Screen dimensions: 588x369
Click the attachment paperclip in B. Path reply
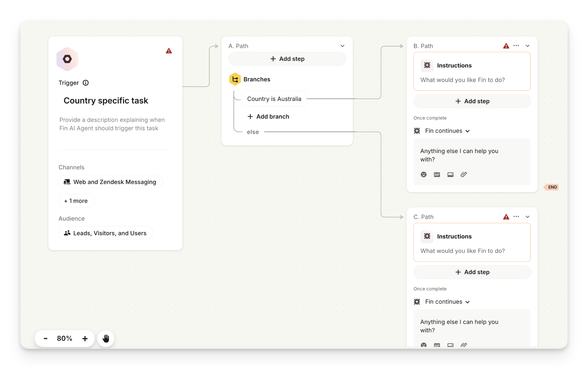pos(464,175)
